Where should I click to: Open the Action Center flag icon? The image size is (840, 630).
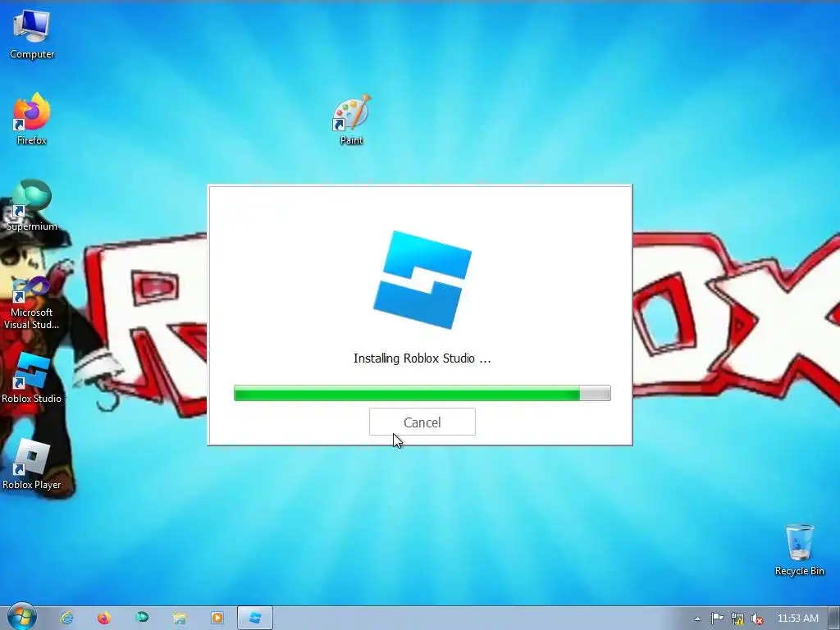717,619
